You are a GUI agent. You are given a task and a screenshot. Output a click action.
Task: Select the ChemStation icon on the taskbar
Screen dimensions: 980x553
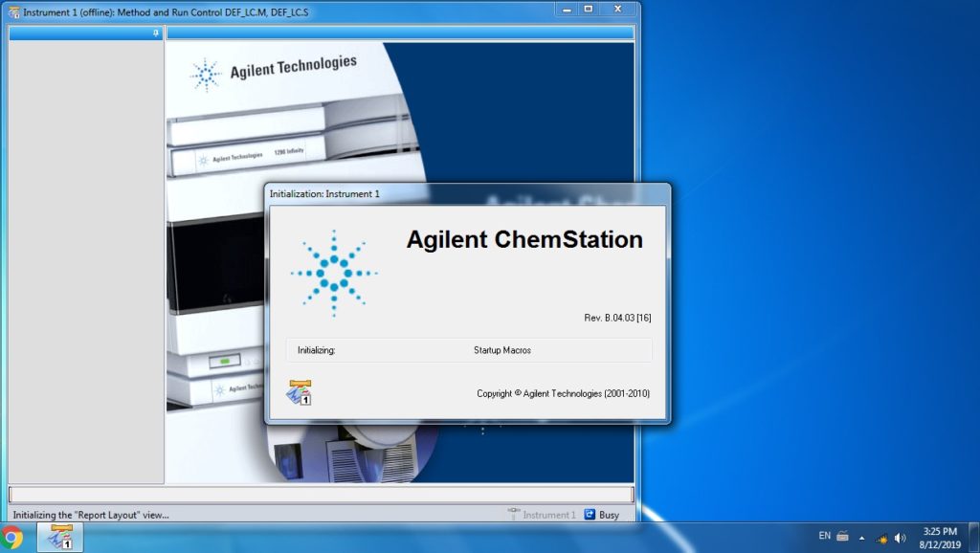[x=60, y=539]
